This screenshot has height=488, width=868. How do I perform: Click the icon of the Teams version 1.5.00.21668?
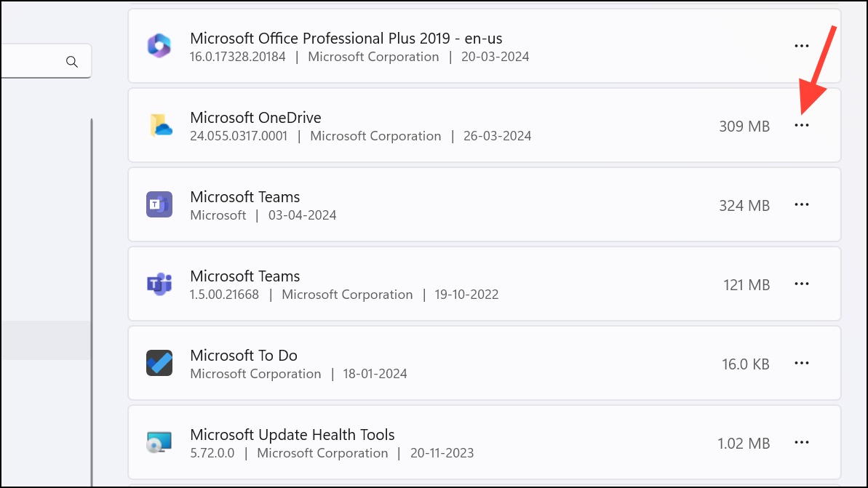coord(159,284)
